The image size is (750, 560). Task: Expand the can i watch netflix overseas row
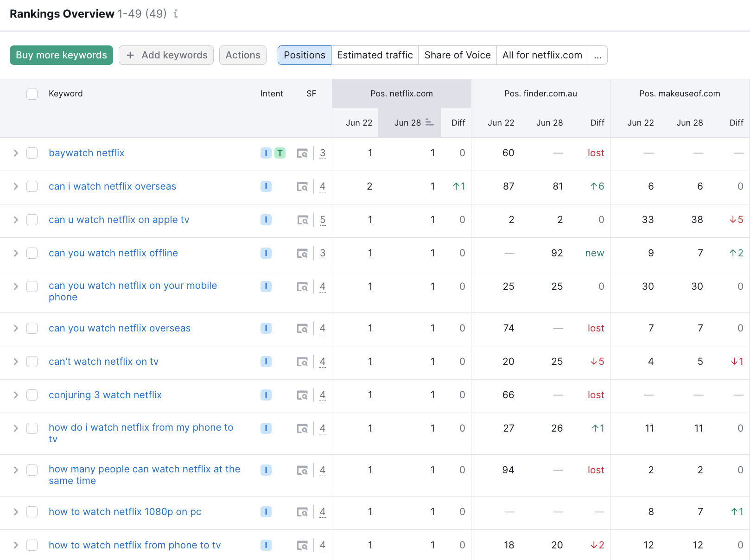[16, 186]
